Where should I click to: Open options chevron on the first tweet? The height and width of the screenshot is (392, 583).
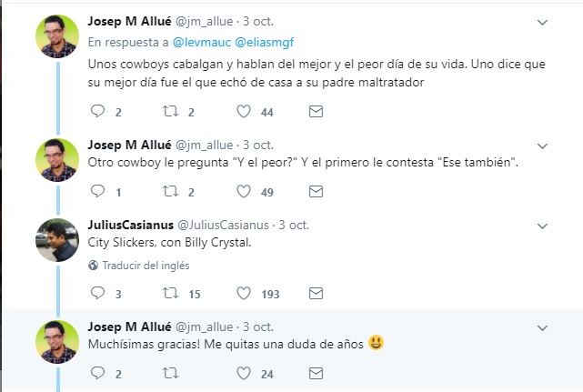pyautogui.click(x=542, y=21)
